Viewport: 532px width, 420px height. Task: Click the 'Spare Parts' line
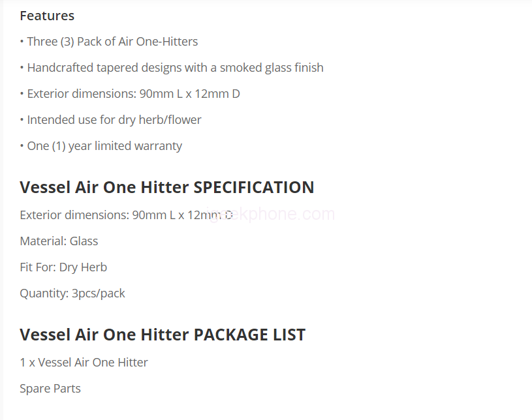click(x=50, y=389)
